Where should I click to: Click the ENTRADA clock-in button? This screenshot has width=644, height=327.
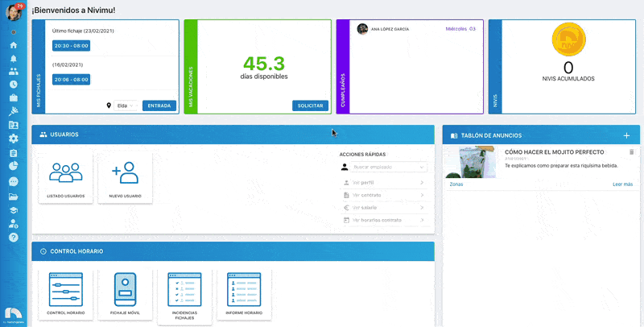tap(159, 106)
